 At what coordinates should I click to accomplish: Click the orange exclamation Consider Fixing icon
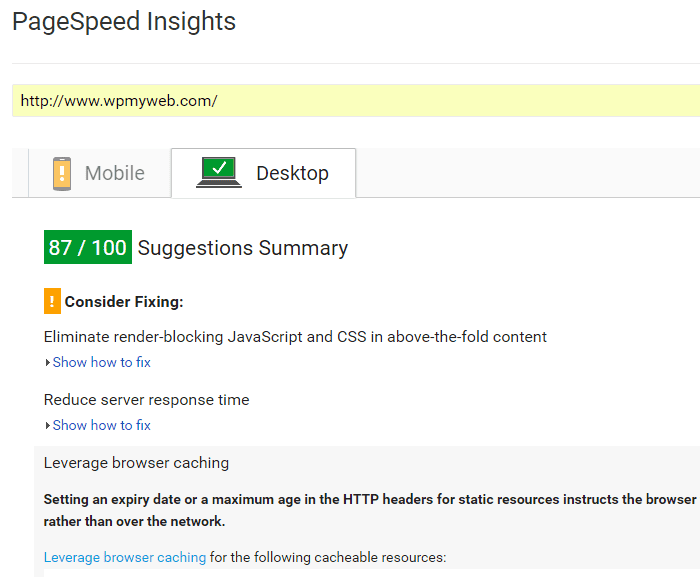coord(52,301)
